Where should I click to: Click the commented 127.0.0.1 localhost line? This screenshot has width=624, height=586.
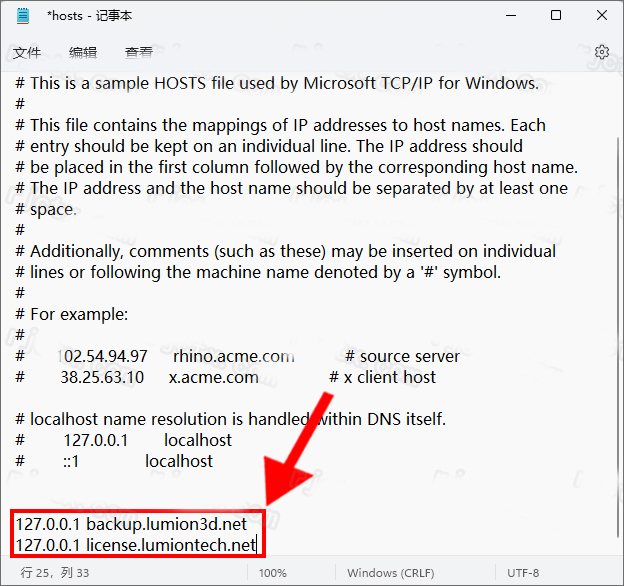point(123,440)
